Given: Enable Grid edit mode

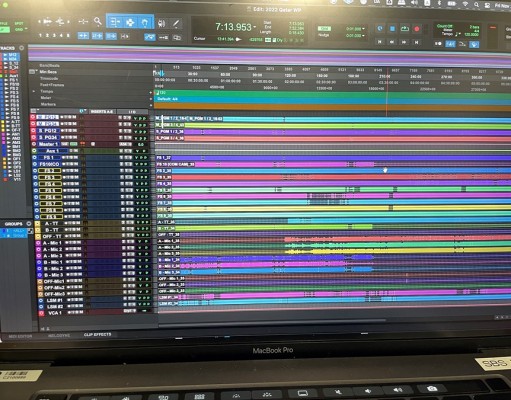Looking at the screenshot, I should tap(19, 30).
